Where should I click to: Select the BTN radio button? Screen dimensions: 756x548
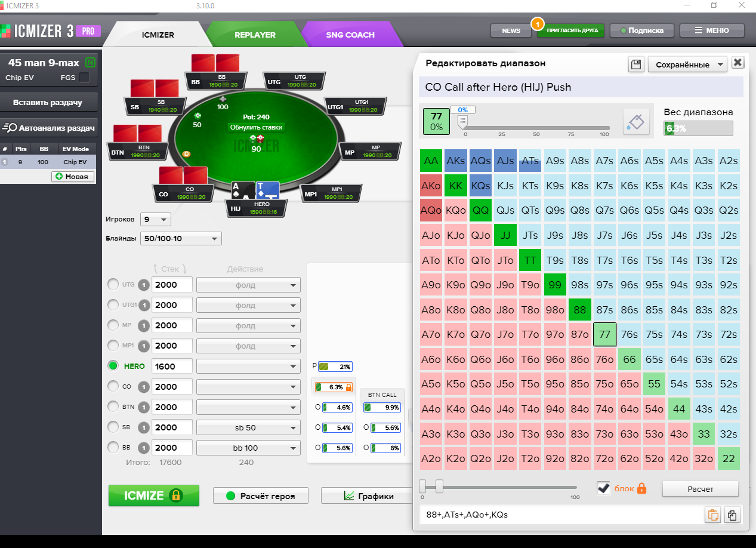click(113, 407)
